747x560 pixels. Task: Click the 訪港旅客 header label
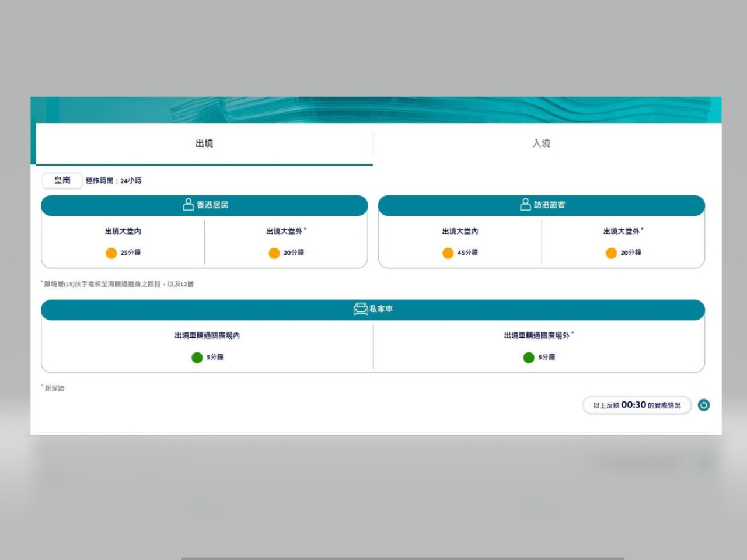click(550, 205)
